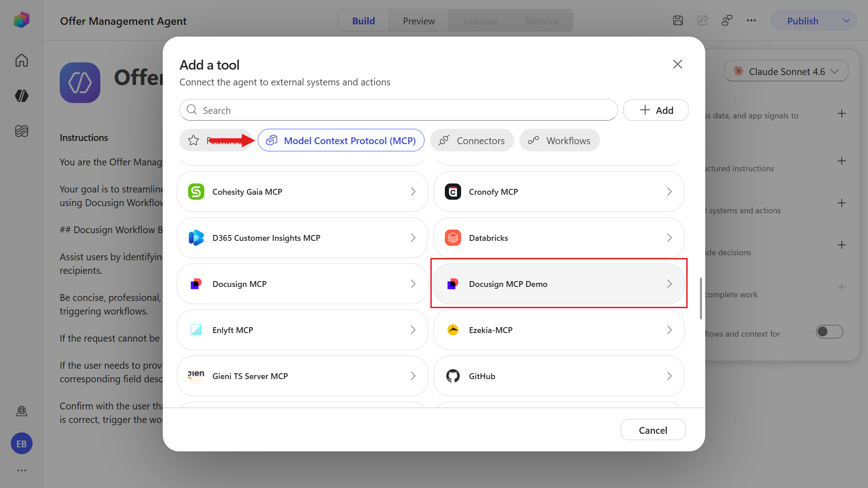Click the share icon in top bar
Screen dimensions: 868x488
point(703,20)
